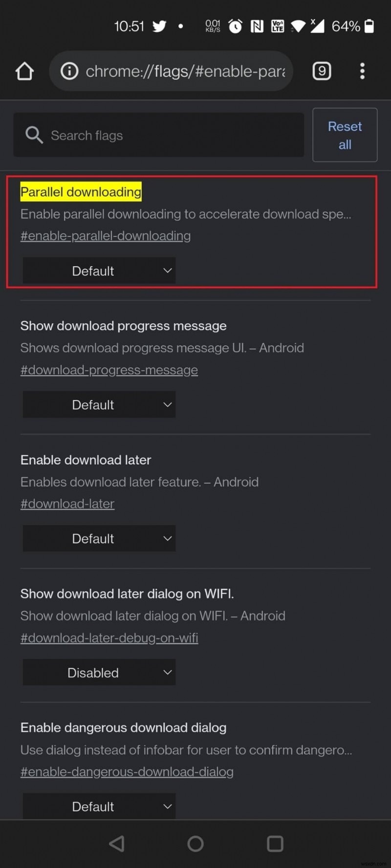Screen dimensions: 391x868
Task: Tap the page info icon in address bar
Action: click(x=69, y=71)
